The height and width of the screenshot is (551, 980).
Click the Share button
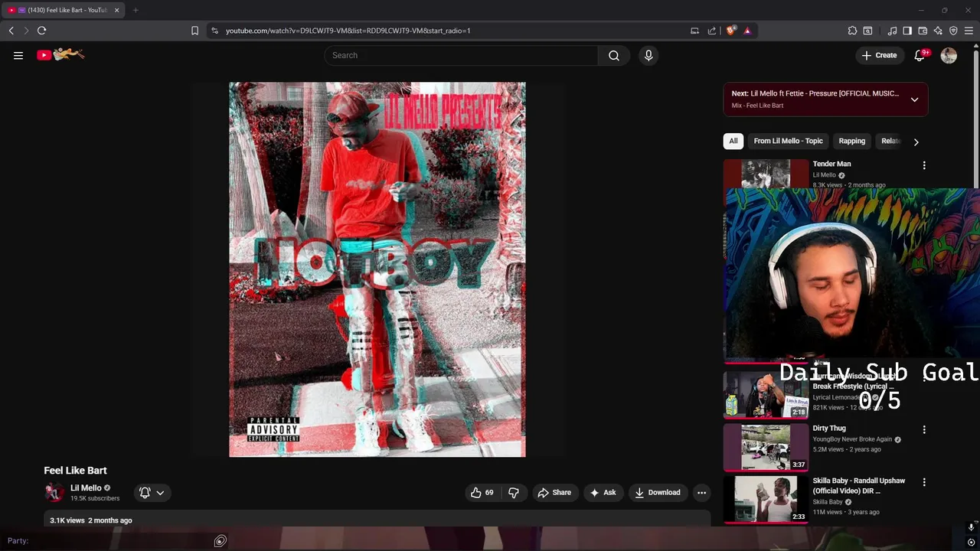click(554, 493)
